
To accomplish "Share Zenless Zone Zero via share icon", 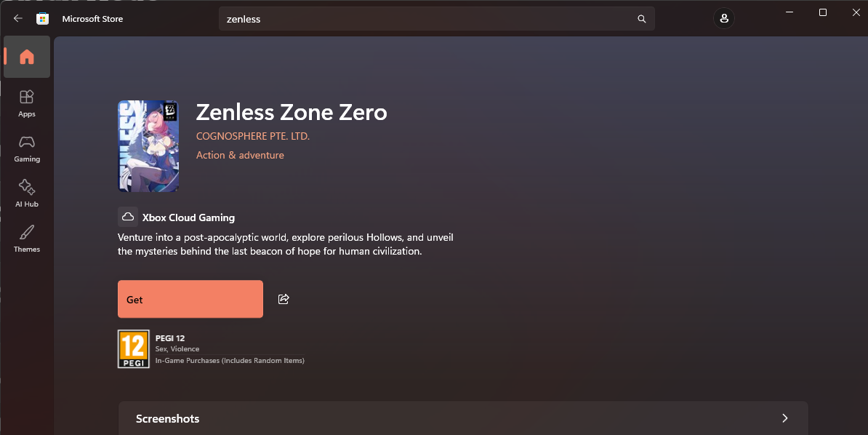I will point(284,299).
